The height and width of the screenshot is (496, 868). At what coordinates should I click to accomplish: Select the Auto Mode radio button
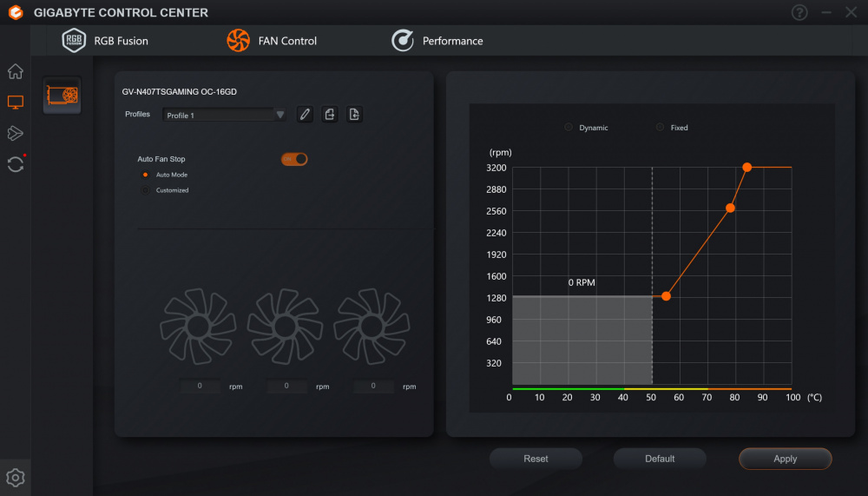tap(146, 175)
